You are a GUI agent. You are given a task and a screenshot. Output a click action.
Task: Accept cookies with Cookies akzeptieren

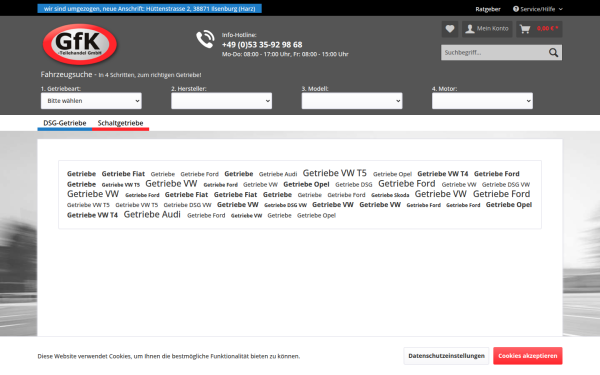click(x=528, y=356)
